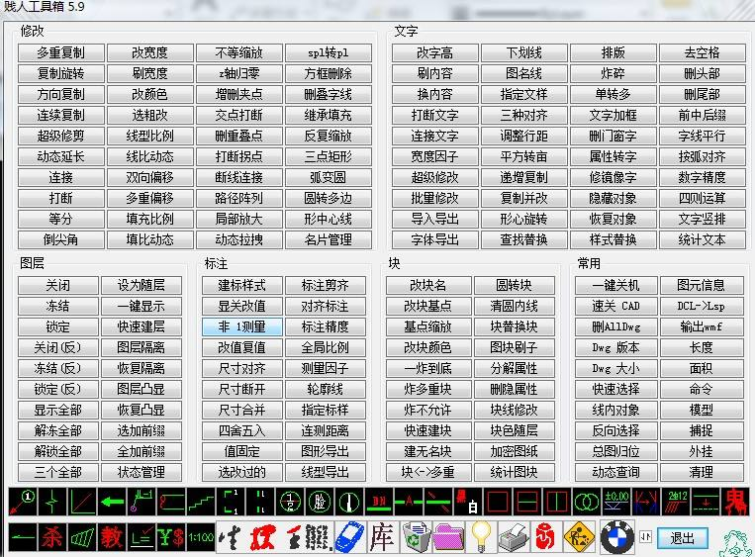The image size is (756, 557).
Task: Click the 改块名 button
Action: click(x=428, y=285)
